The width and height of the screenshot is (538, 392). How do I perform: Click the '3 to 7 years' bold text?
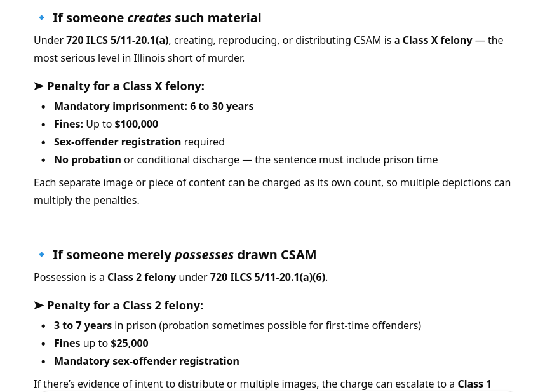click(x=83, y=325)
